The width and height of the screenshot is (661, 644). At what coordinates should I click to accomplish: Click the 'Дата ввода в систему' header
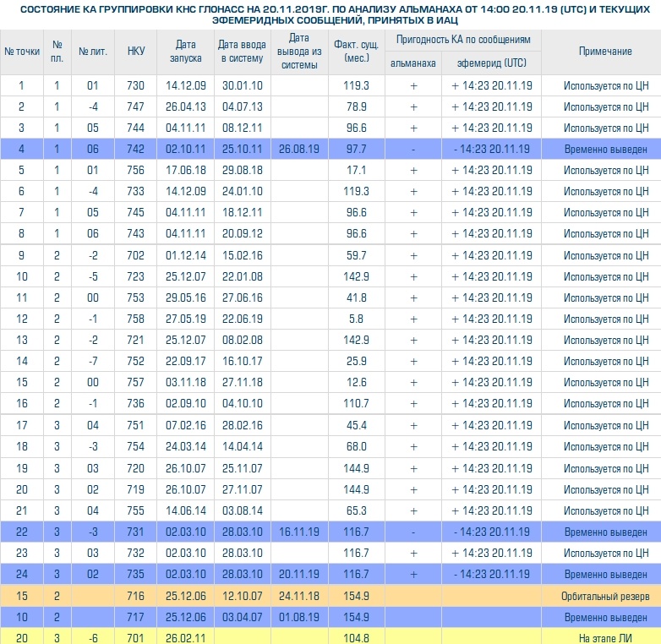click(x=243, y=52)
